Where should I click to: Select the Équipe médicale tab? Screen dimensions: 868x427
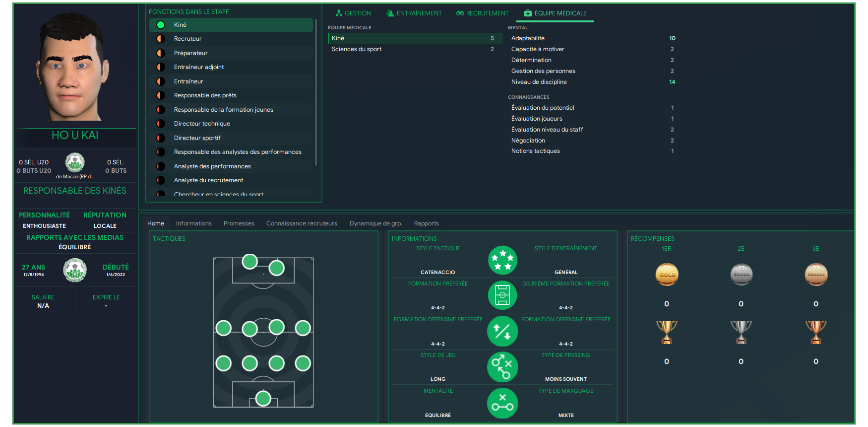point(556,13)
